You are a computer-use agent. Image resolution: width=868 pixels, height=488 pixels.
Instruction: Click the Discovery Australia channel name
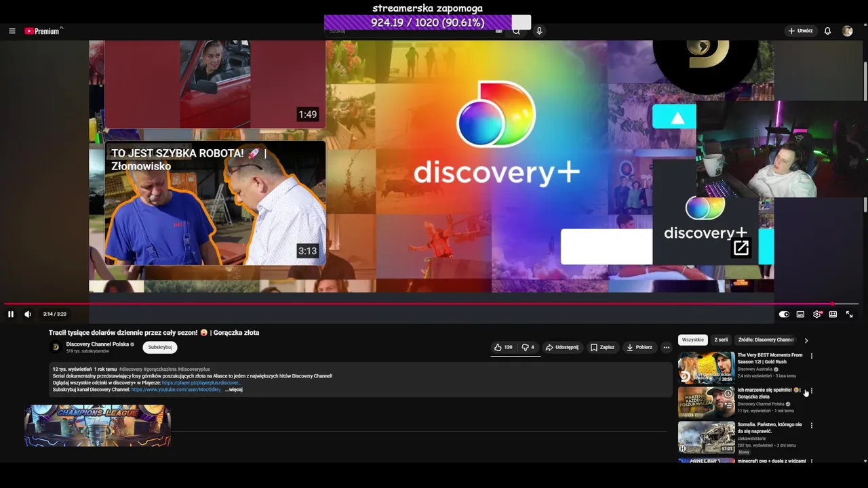[x=755, y=369]
